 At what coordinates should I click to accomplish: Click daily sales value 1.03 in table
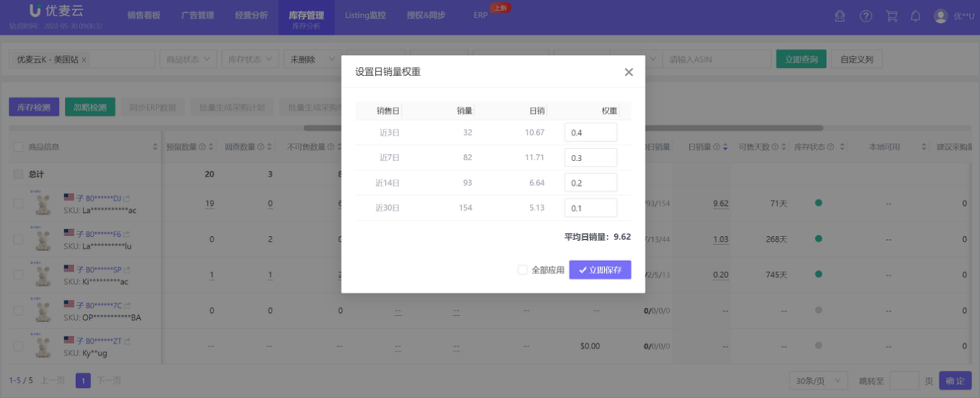[x=721, y=239]
